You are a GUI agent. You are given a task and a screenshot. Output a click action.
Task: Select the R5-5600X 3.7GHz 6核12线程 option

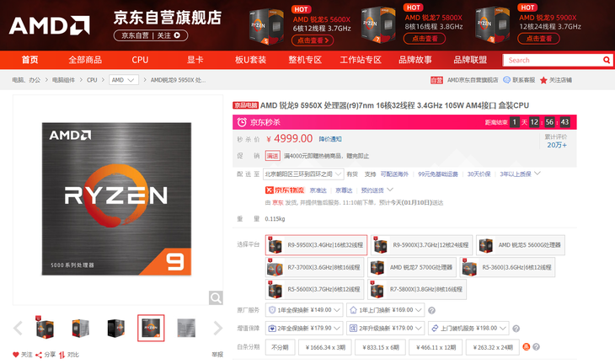coord(314,290)
